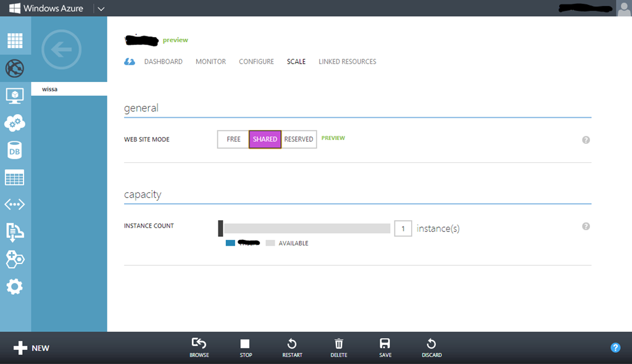
Task: Open the blue help button in command bar
Action: tap(615, 347)
